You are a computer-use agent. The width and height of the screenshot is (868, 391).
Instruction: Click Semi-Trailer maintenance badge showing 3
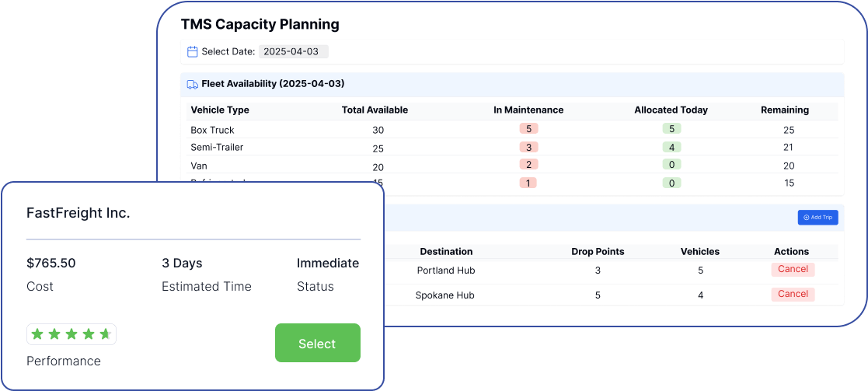point(528,148)
